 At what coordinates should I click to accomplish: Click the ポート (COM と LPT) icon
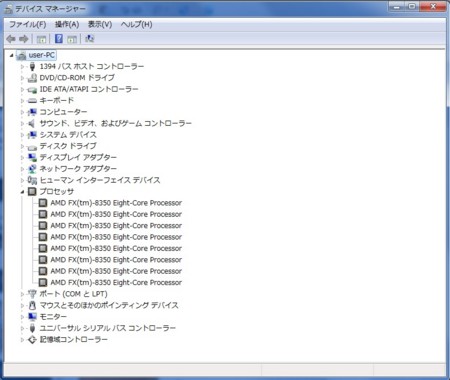[x=32, y=294]
